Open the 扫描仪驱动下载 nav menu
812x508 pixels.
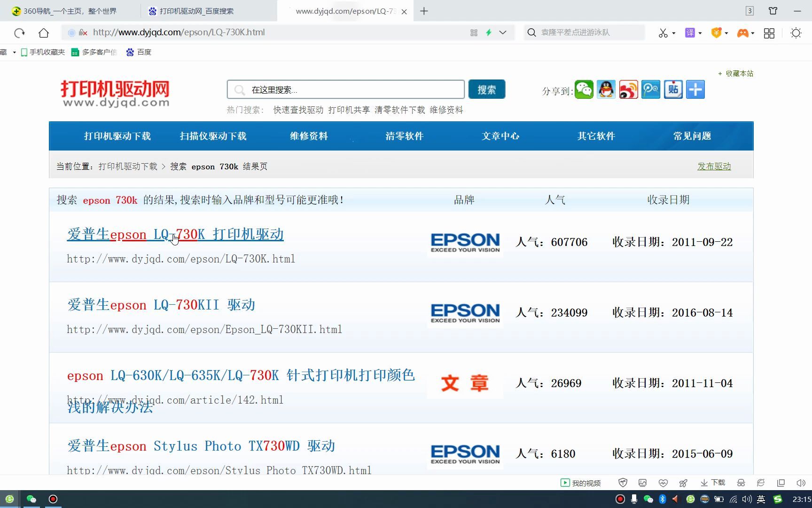(213, 136)
